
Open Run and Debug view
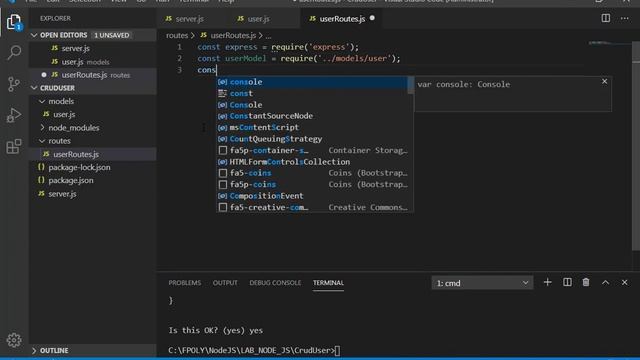click(14, 115)
